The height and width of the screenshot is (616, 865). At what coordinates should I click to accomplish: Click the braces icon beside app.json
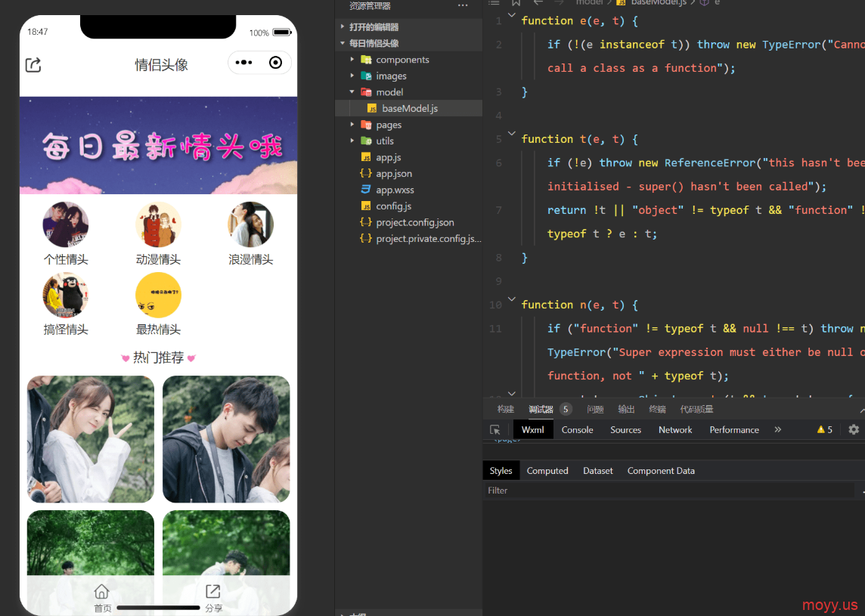pos(366,173)
